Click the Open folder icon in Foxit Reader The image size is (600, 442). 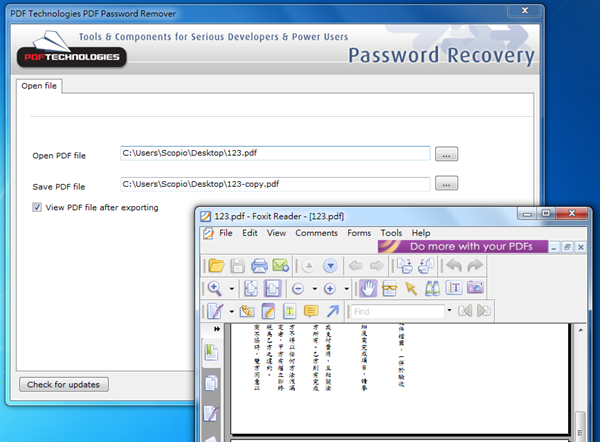pos(216,266)
